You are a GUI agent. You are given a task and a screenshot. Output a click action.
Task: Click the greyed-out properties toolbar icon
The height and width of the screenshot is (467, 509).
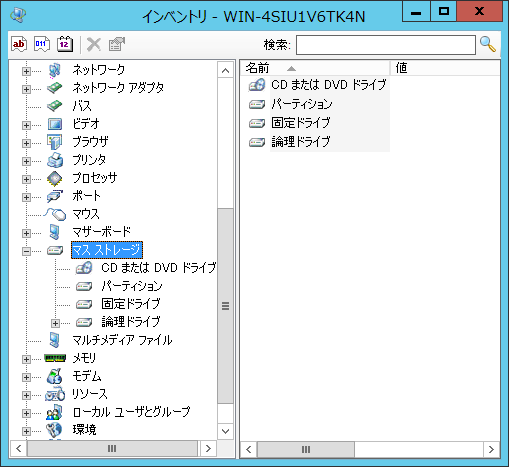coord(117,44)
